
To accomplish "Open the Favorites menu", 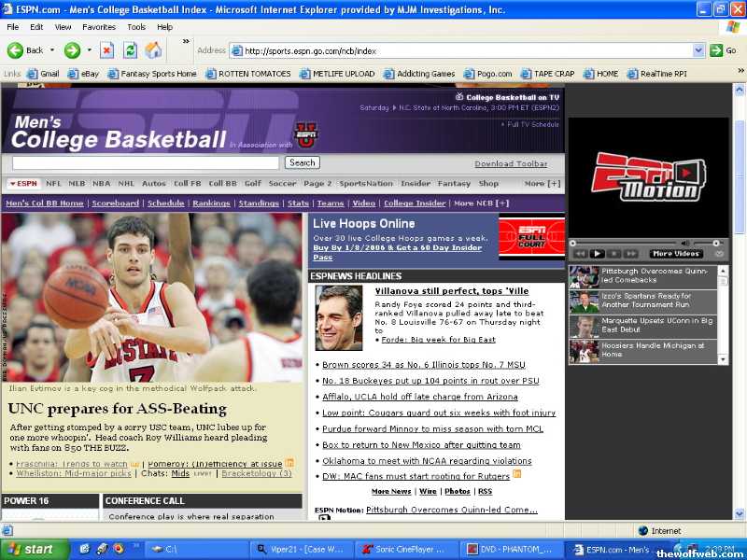I will pos(98,27).
